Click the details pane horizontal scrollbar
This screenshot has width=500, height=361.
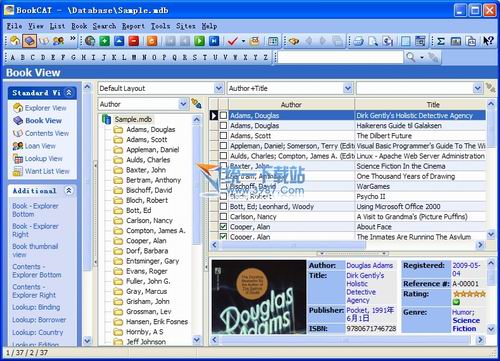[x=347, y=340]
